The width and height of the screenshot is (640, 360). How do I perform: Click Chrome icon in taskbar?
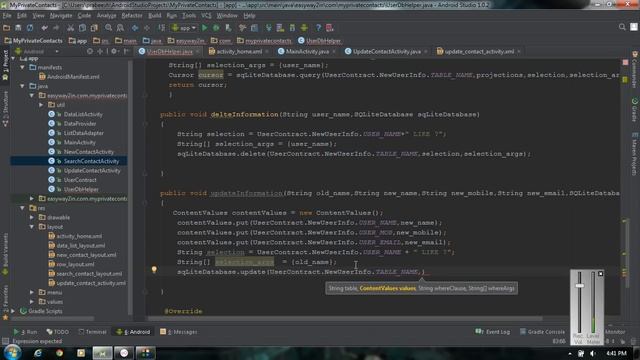[60, 353]
